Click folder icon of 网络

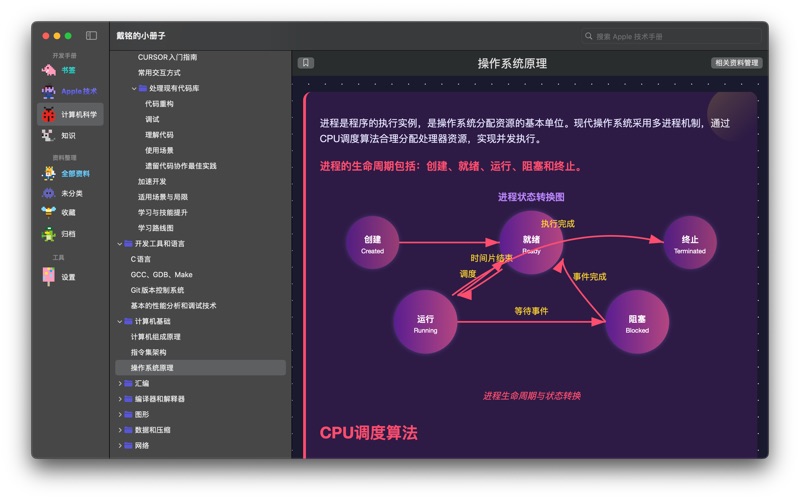click(129, 445)
